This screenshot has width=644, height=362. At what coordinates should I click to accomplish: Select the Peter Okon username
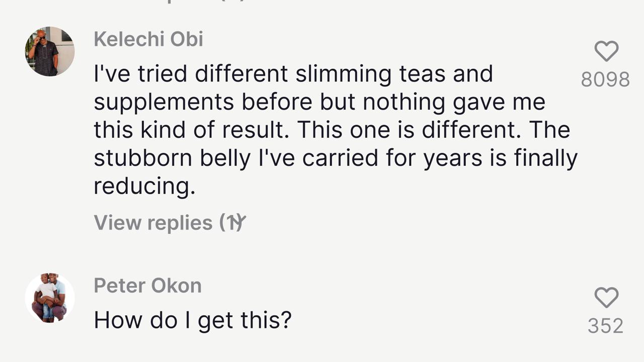pyautogui.click(x=147, y=286)
